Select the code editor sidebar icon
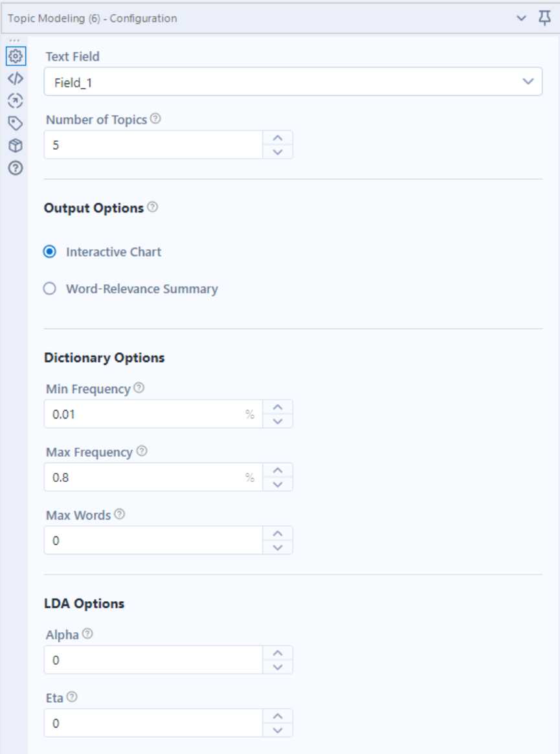 pyautogui.click(x=17, y=78)
